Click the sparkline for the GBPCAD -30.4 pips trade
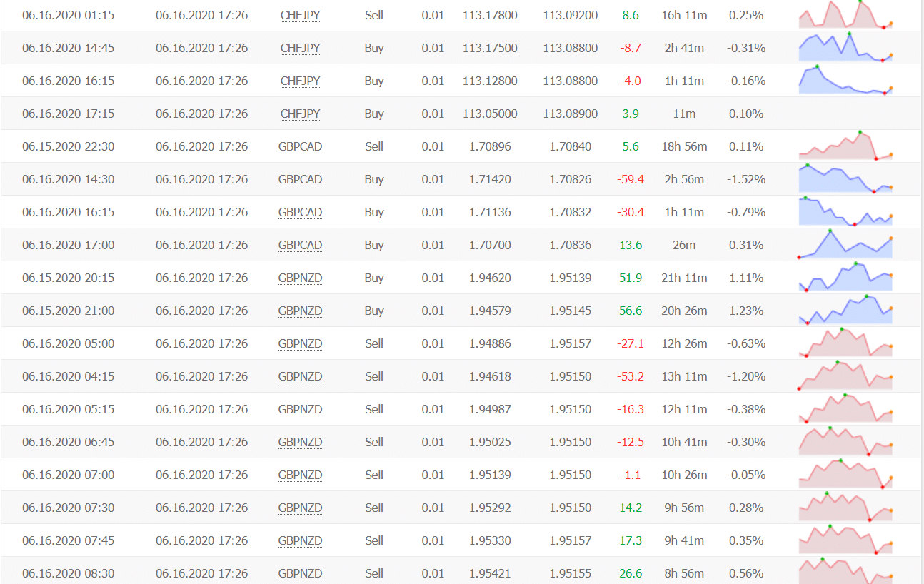The width and height of the screenshot is (924, 584). [x=845, y=211]
